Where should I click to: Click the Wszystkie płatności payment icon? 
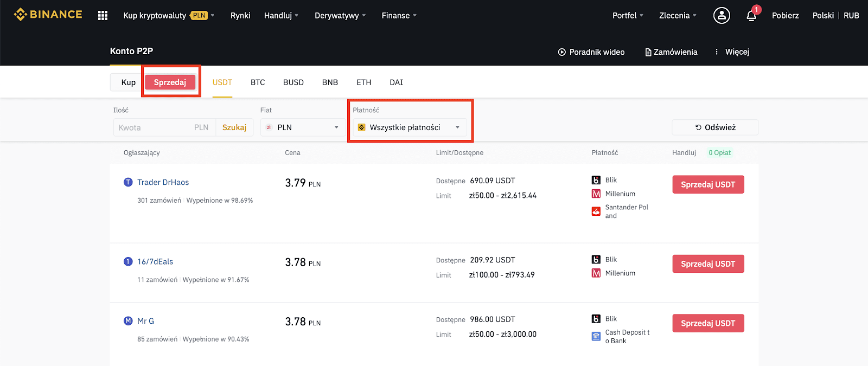362,127
